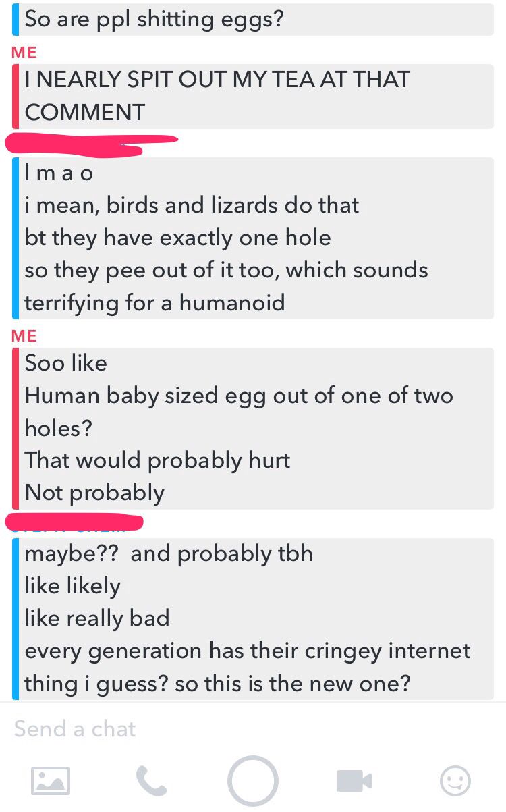
Task: Focus the 'Send a chat' input field
Action: pos(253,729)
